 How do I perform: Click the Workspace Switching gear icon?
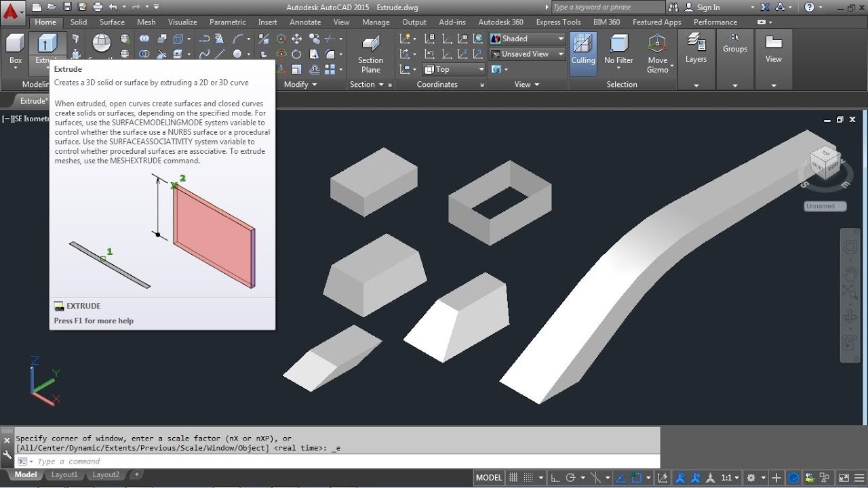tap(751, 478)
